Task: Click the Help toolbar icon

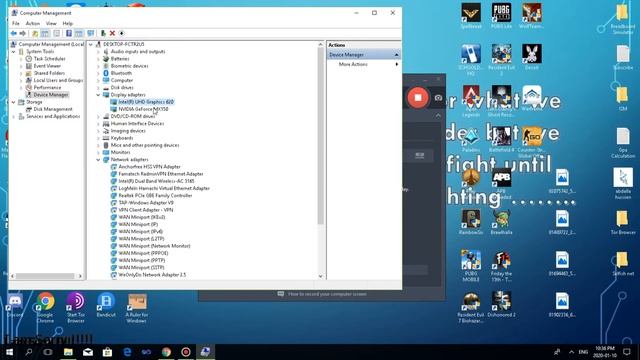Action: [69, 33]
